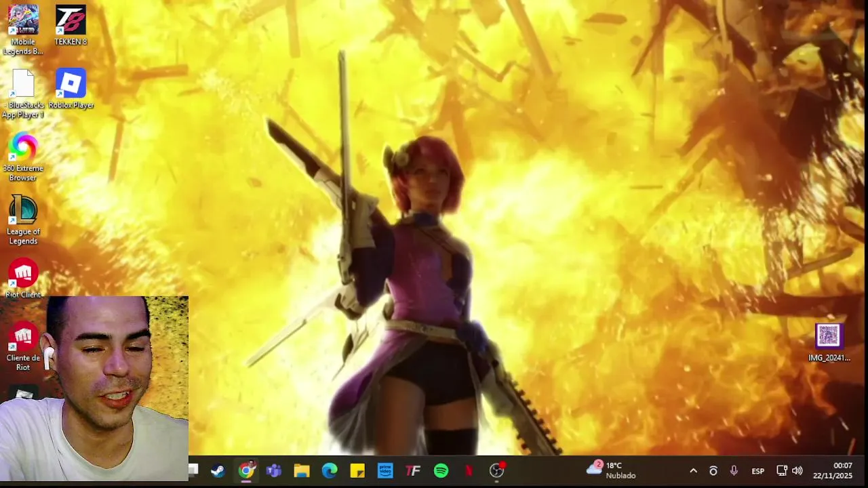
Task: Switch to OBS Studio in the taskbar
Action: pyautogui.click(x=497, y=470)
